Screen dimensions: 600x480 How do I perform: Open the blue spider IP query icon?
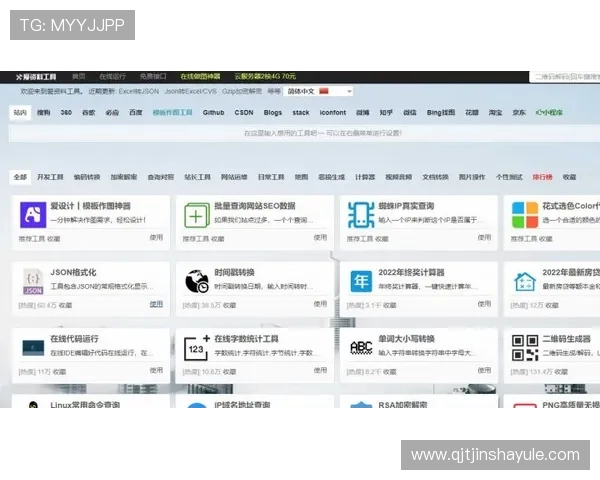(361, 215)
